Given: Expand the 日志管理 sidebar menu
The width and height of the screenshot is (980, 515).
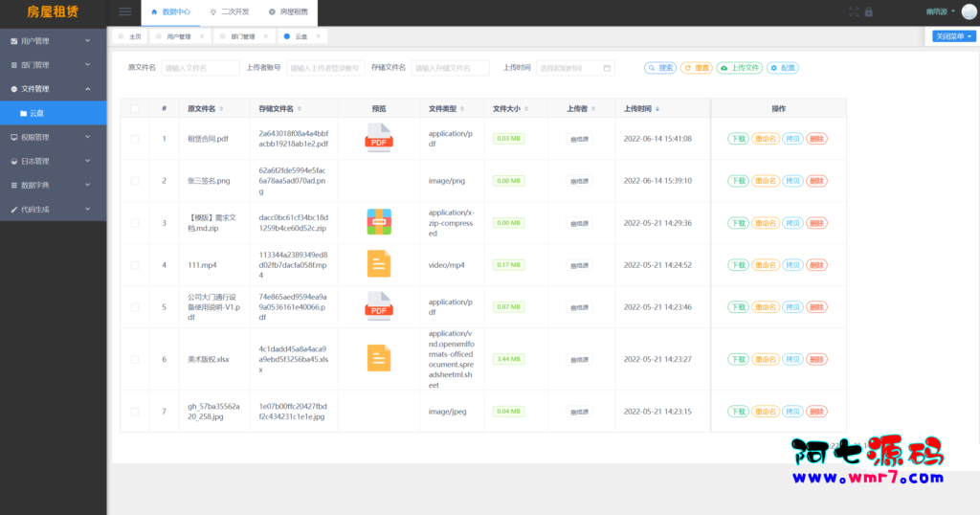Looking at the screenshot, I should (x=54, y=161).
